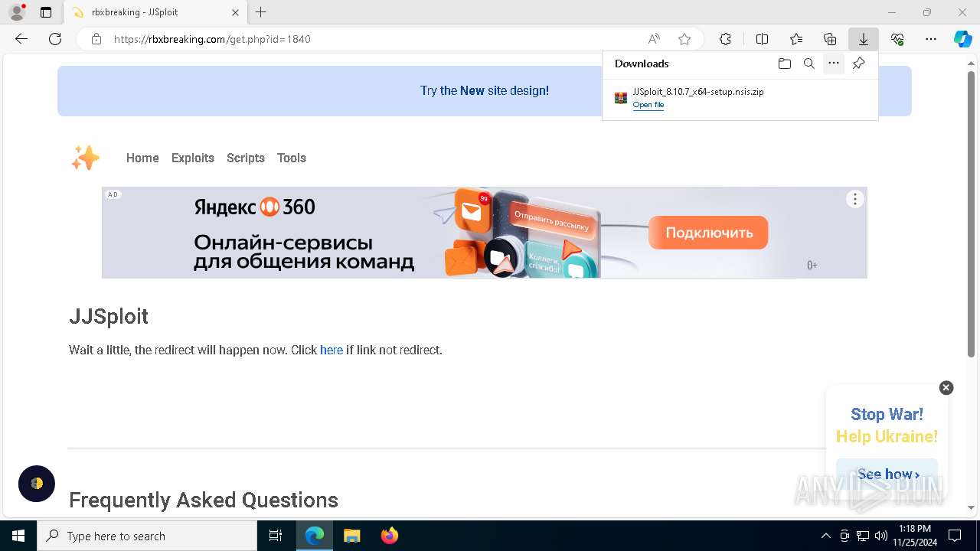This screenshot has height=551, width=980.
Task: Open more options in Downloads panel
Action: pyautogui.click(x=834, y=64)
